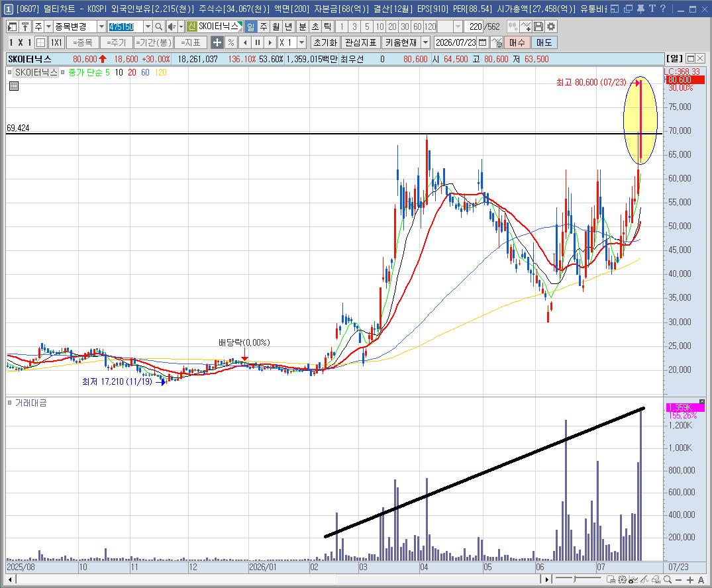
Task: Pause chart playback
Action: click(258, 42)
